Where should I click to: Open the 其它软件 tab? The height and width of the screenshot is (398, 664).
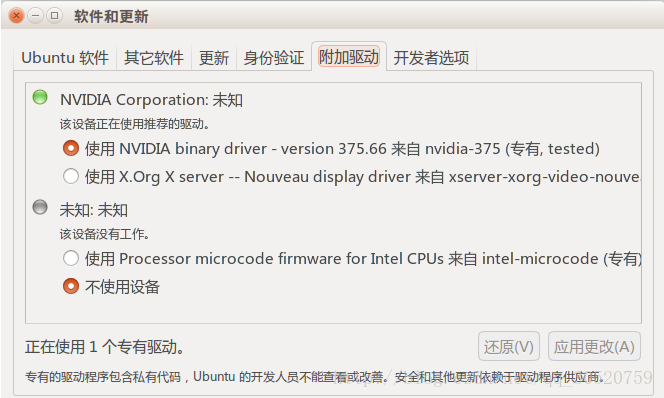[154, 58]
